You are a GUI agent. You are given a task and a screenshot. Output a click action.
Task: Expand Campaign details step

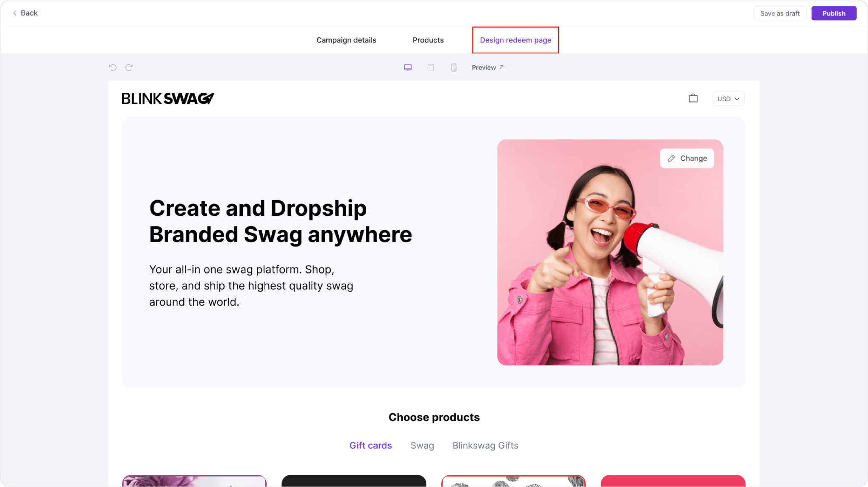(346, 40)
